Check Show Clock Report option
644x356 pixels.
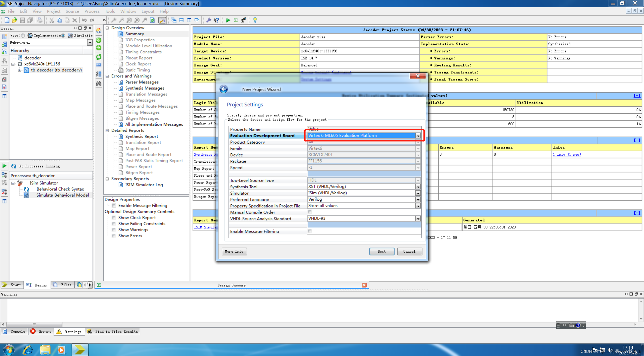pyautogui.click(x=114, y=218)
